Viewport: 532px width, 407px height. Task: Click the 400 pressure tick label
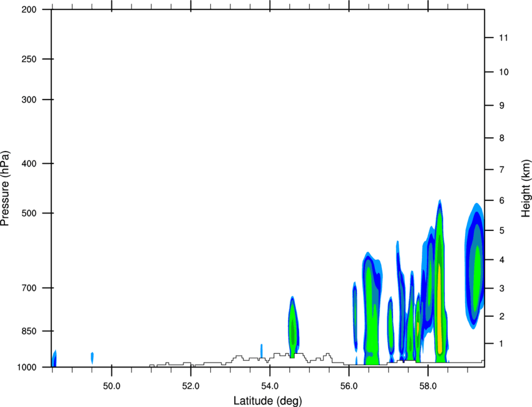29,163
